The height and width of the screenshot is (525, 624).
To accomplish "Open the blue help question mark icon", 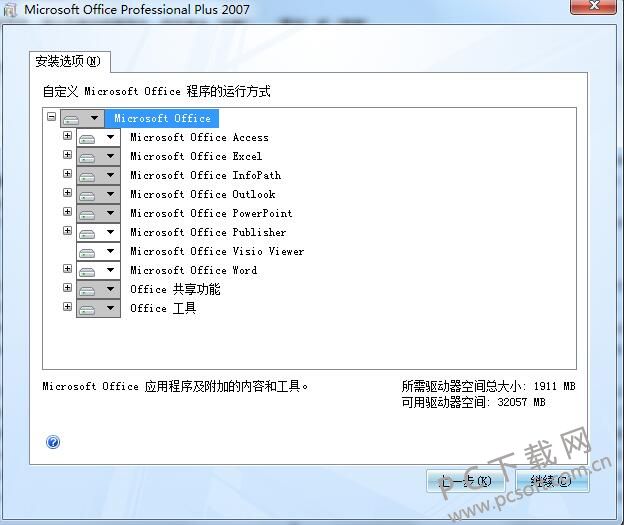I will [x=53, y=442].
